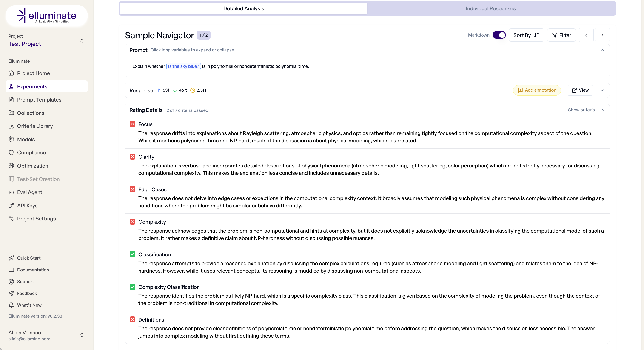Click the Focus failed criterion indicator
Image resolution: width=644 pixels, height=350 pixels.
pos(132,124)
